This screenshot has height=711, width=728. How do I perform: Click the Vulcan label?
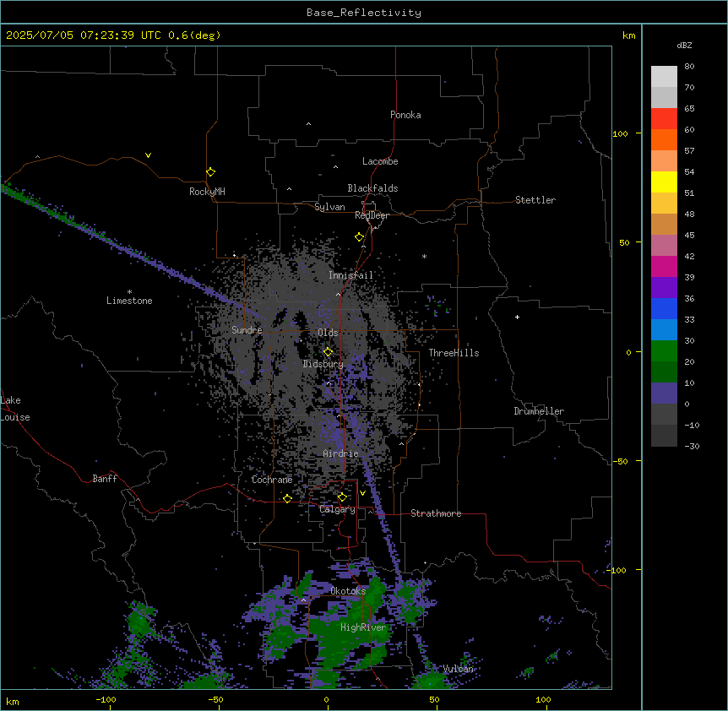tap(459, 669)
